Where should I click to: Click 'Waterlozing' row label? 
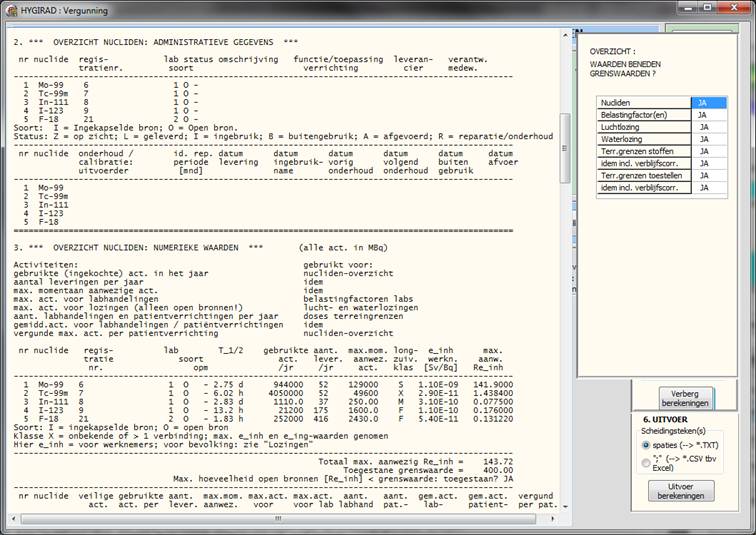pos(643,139)
